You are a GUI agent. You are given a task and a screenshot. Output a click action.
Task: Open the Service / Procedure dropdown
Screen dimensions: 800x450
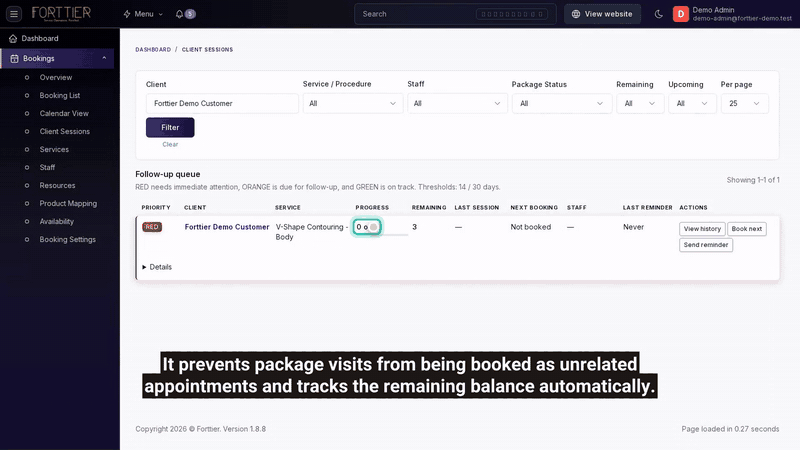(353, 104)
